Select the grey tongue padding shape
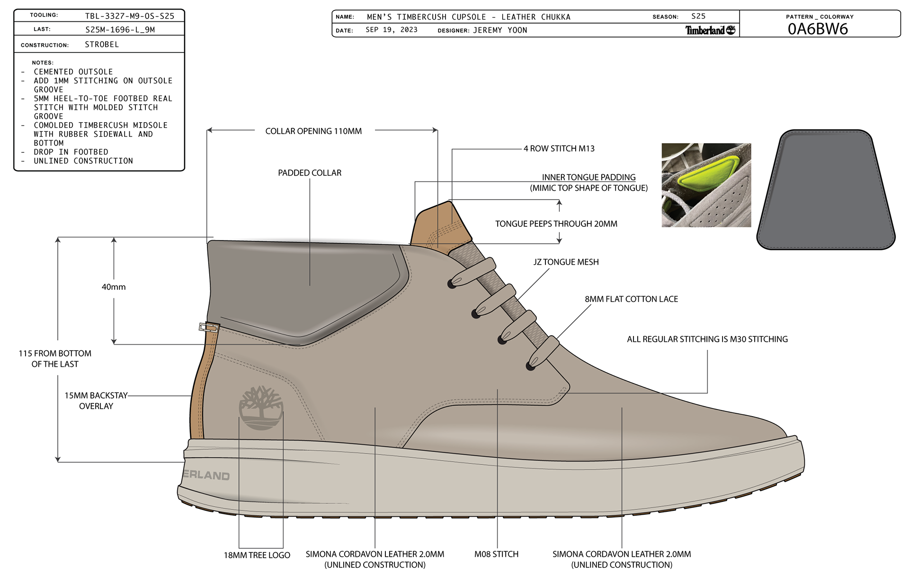 tap(826, 189)
